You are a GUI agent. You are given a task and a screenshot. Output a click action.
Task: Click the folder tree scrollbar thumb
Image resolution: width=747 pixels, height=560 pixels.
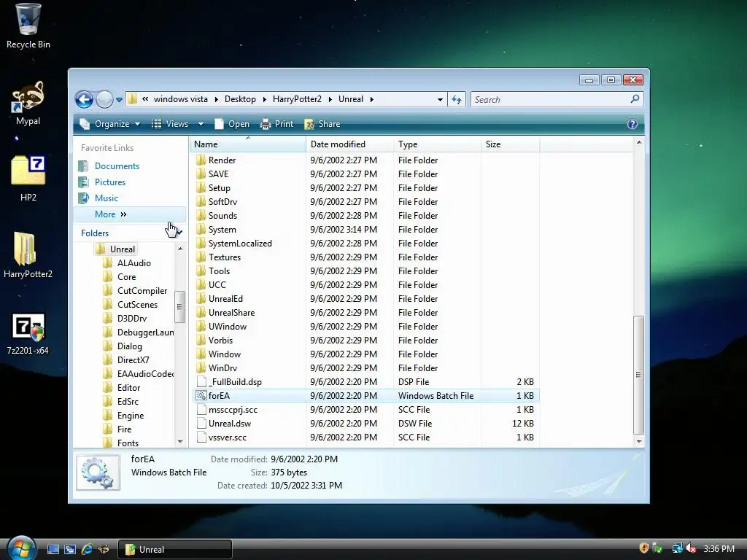(179, 307)
